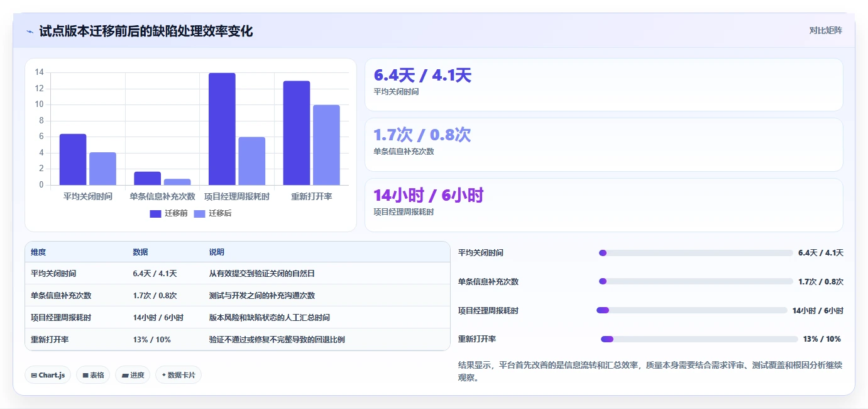
Task: Click the 项目经理周报耗时 caption under stat card
Action: (404, 212)
